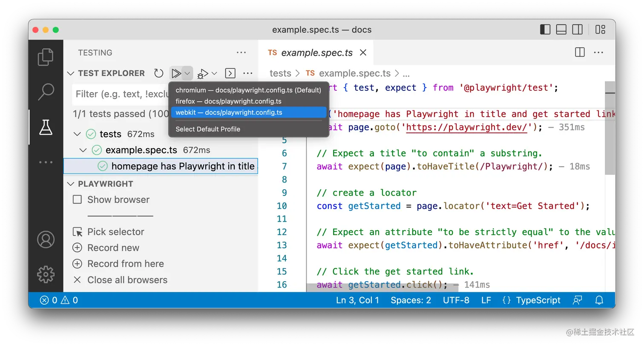Open the Accounts menu icon
The width and height of the screenshot is (644, 346).
(46, 240)
